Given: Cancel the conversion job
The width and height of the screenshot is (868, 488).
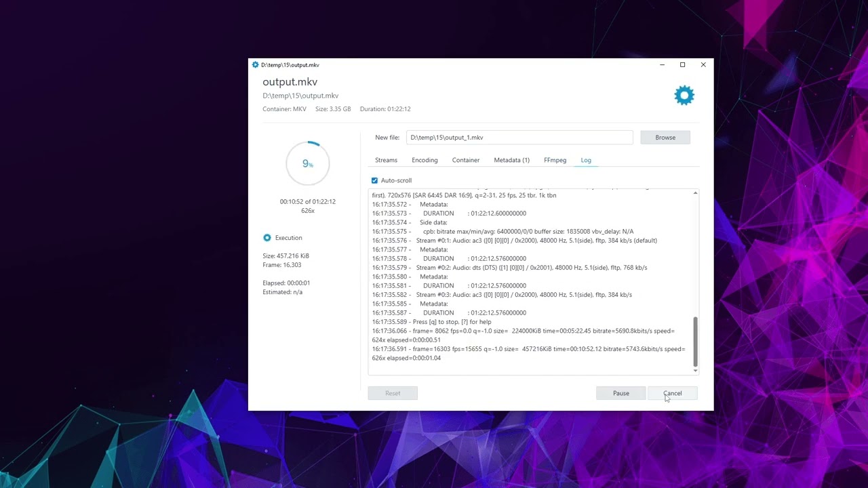Looking at the screenshot, I should [673, 393].
